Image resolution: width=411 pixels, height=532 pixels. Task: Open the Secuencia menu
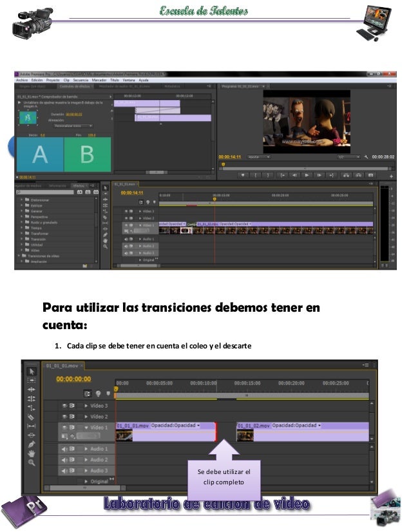point(81,81)
